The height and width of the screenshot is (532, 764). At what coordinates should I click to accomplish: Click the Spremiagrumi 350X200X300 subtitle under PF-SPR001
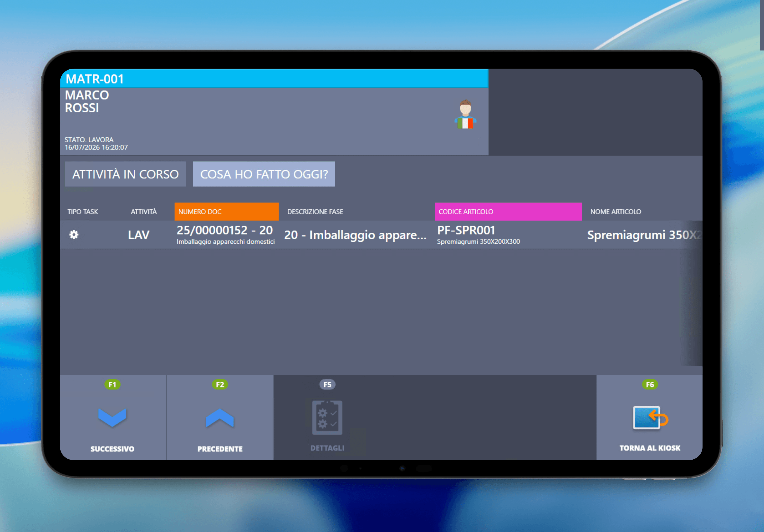click(x=479, y=242)
